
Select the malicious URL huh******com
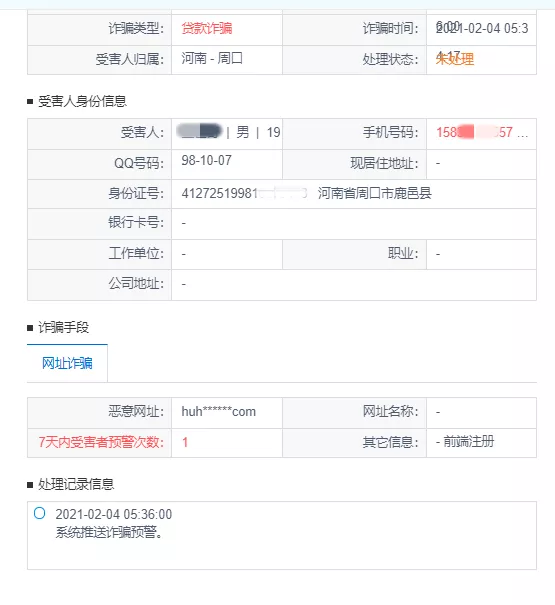tap(218, 412)
